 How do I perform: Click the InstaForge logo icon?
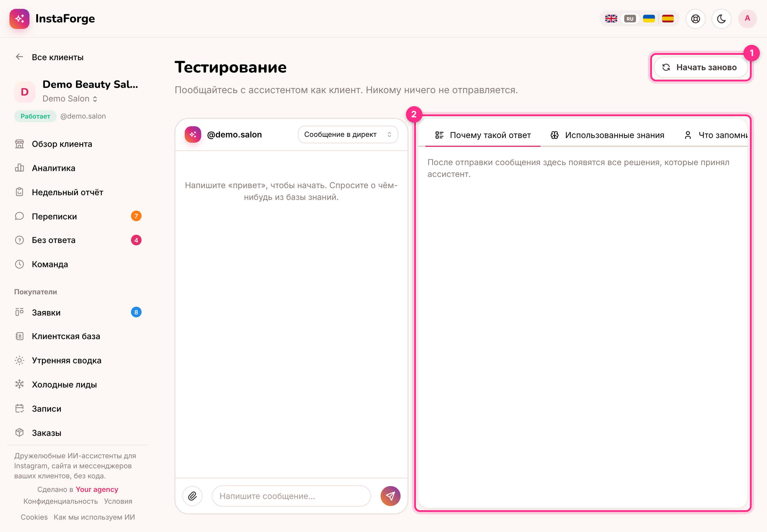pos(19,19)
